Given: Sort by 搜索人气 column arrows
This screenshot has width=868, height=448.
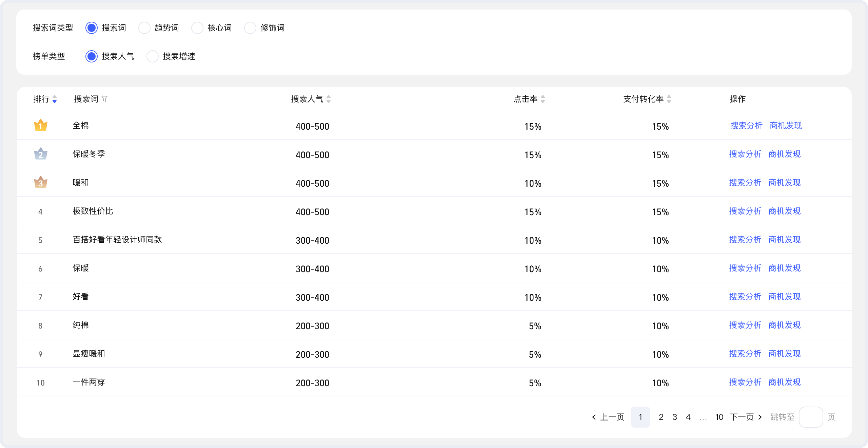Looking at the screenshot, I should tap(329, 99).
